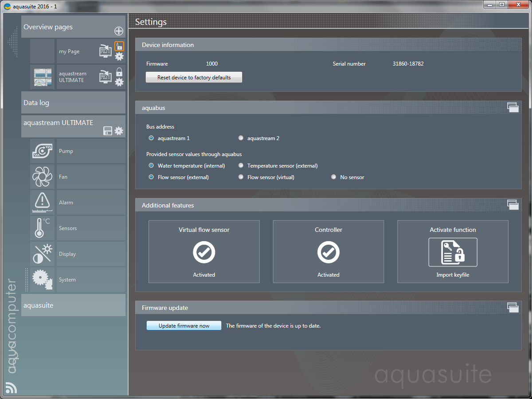Maximize the aquasuite window
Viewport: 532px width, 399px height.
pos(502,4)
